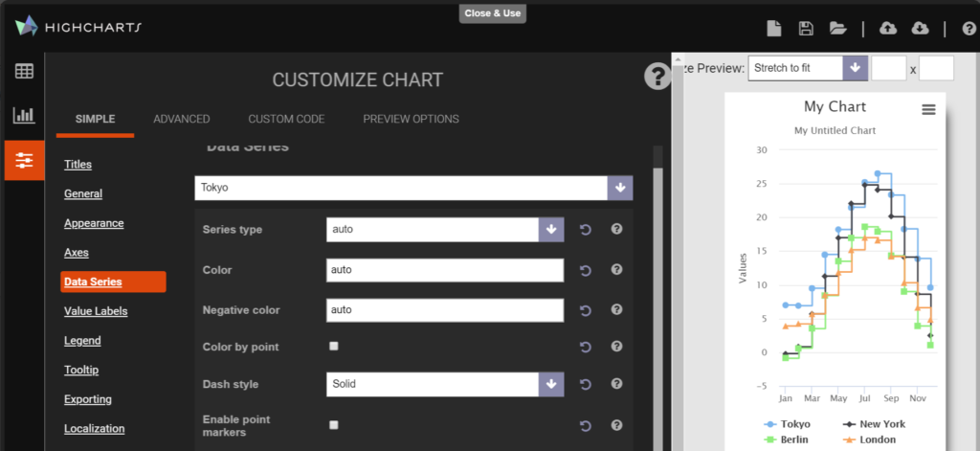Open the Localization section

click(x=95, y=428)
